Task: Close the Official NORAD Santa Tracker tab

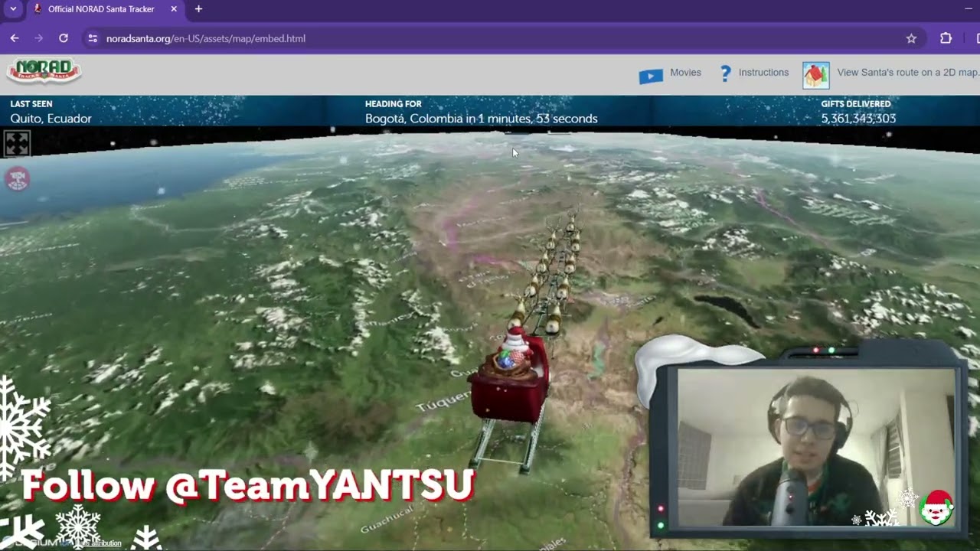Action: (x=174, y=9)
